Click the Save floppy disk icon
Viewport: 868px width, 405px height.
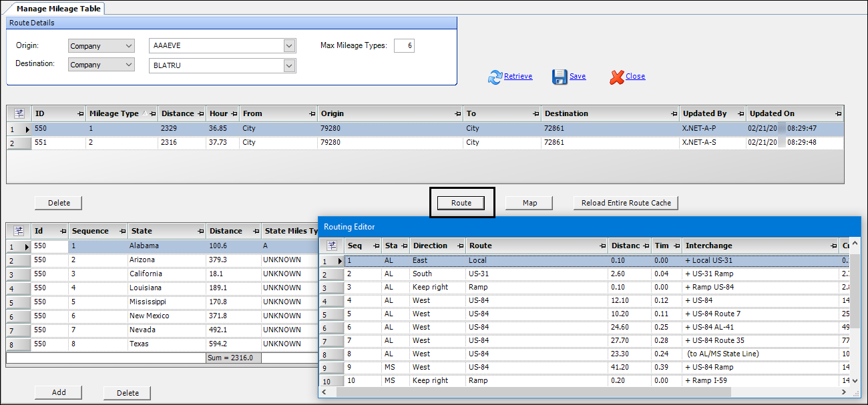click(560, 77)
